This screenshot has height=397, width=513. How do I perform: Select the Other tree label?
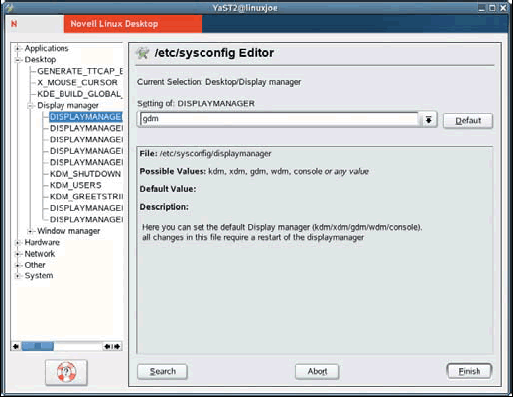pos(35,265)
